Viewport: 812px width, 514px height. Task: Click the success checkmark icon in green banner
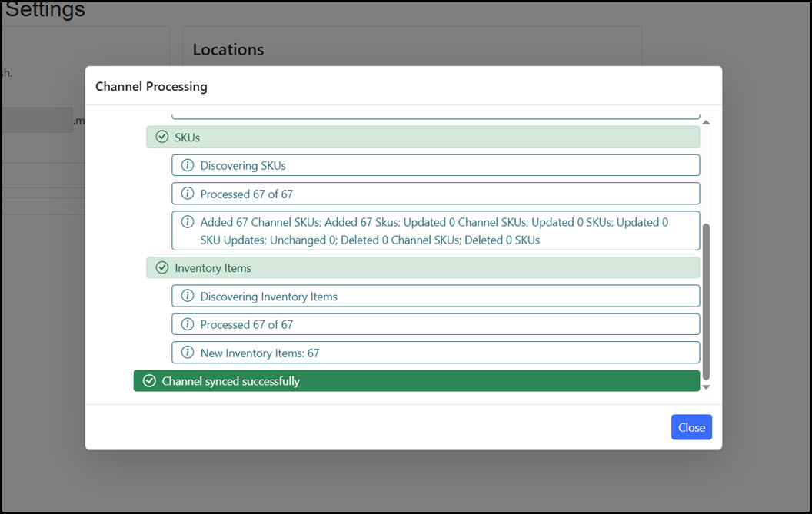(149, 381)
